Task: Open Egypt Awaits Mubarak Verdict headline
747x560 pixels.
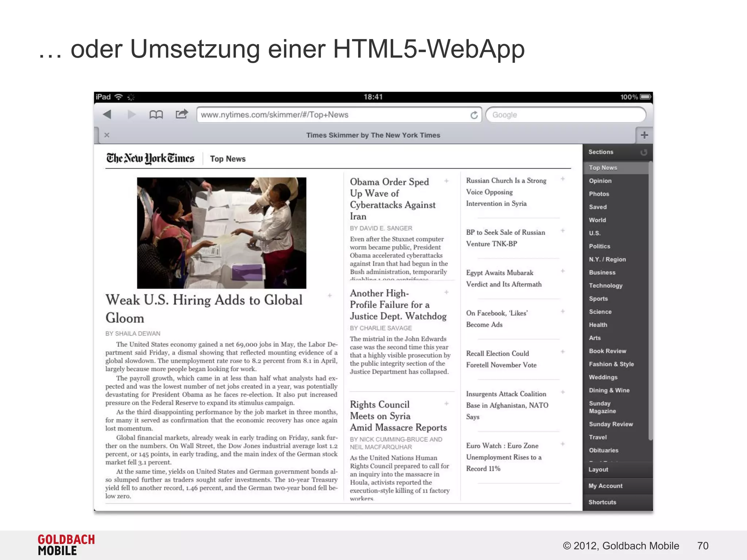Action: pos(504,279)
